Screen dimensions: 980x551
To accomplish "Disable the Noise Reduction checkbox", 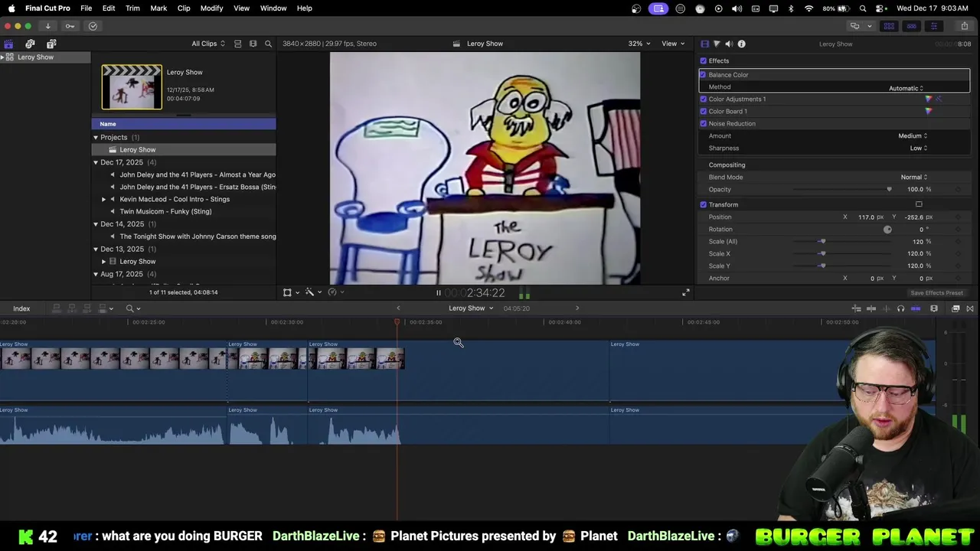I will pyautogui.click(x=704, y=123).
